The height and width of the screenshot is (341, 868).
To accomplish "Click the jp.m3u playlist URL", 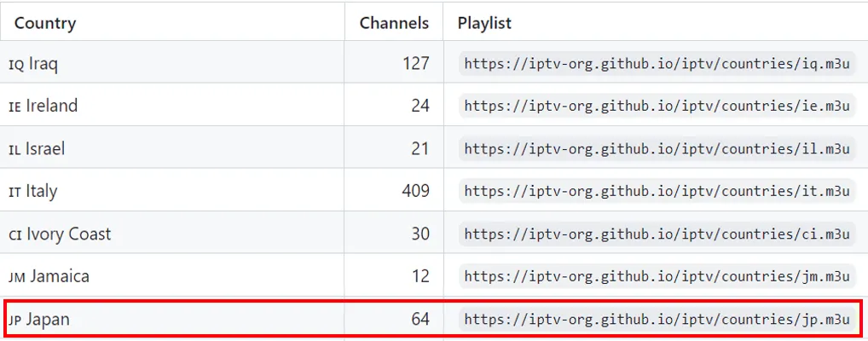I will pos(657,319).
